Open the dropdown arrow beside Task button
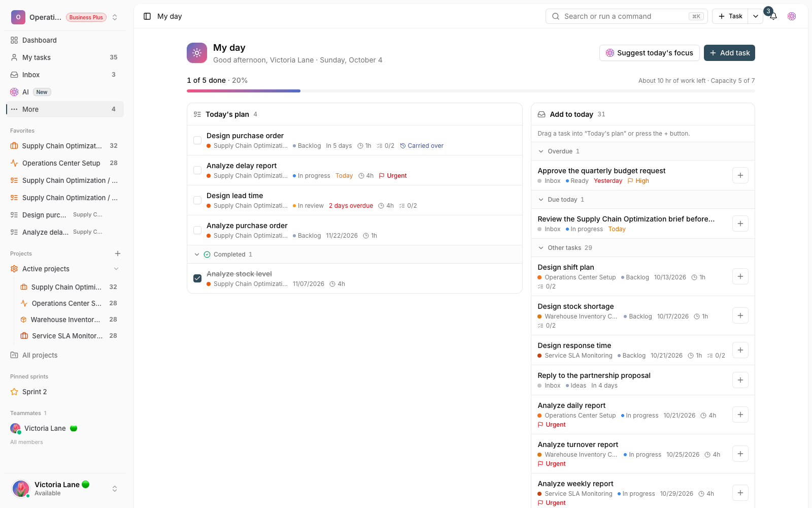812x508 pixels. [756, 16]
